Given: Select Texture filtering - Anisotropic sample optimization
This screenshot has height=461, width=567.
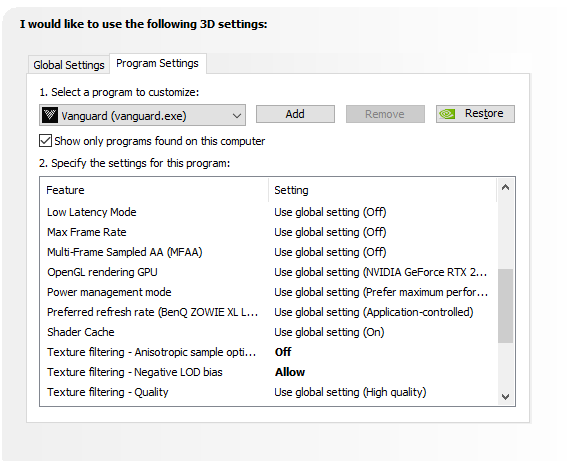Looking at the screenshot, I should [x=152, y=352].
